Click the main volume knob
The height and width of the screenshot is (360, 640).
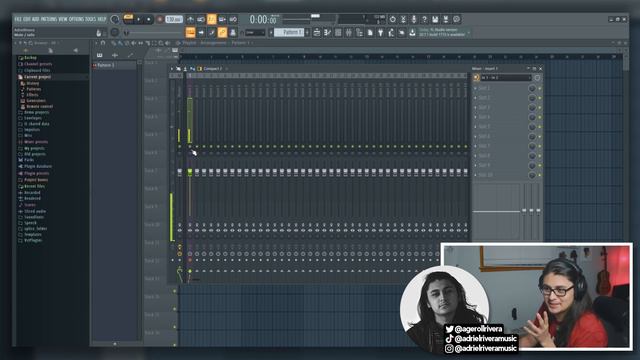115,19
